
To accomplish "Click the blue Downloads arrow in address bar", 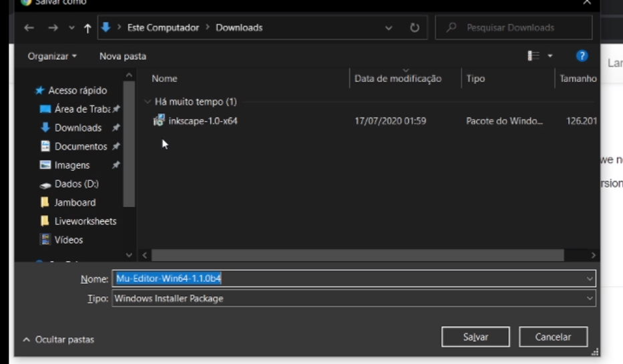I will [106, 27].
